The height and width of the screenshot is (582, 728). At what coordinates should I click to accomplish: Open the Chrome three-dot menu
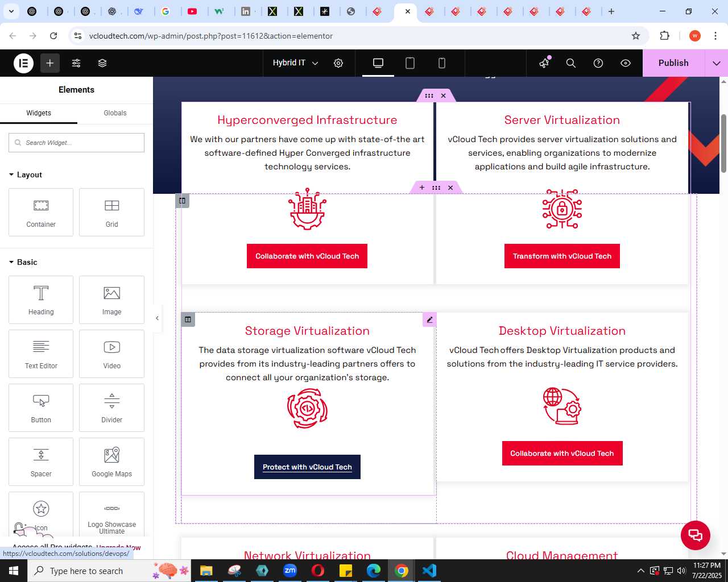715,36
